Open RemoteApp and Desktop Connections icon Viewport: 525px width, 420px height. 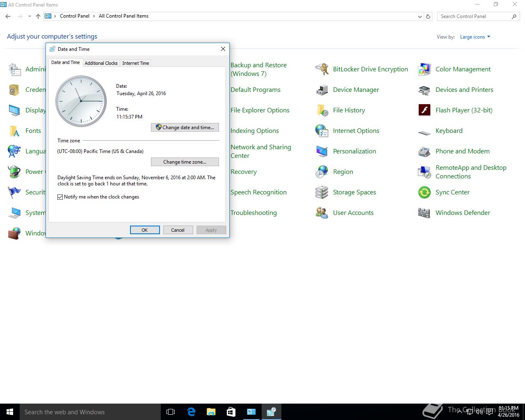click(425, 172)
